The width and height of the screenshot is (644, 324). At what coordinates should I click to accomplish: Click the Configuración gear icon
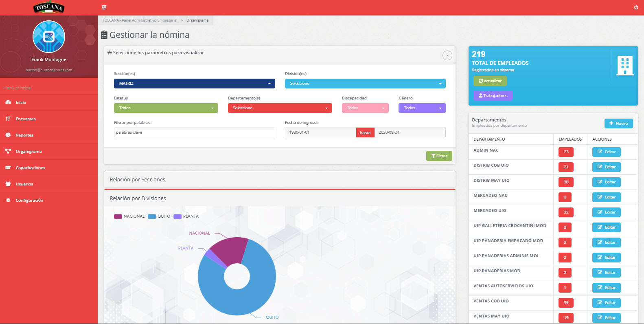click(x=8, y=200)
